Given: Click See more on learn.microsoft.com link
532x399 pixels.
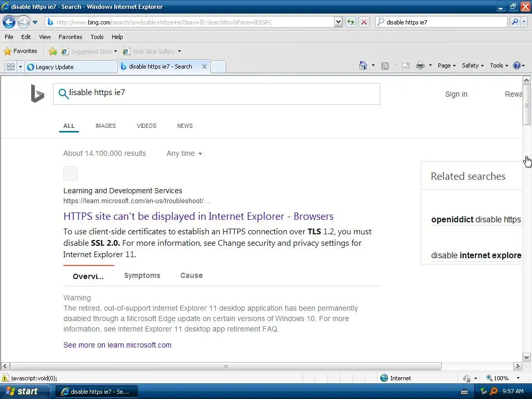Looking at the screenshot, I should [117, 345].
